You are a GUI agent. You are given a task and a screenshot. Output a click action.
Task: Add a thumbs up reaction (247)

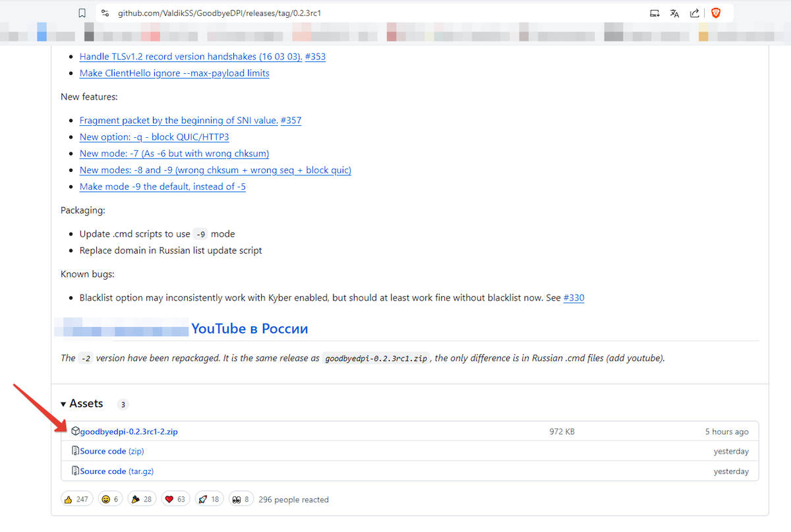(77, 499)
